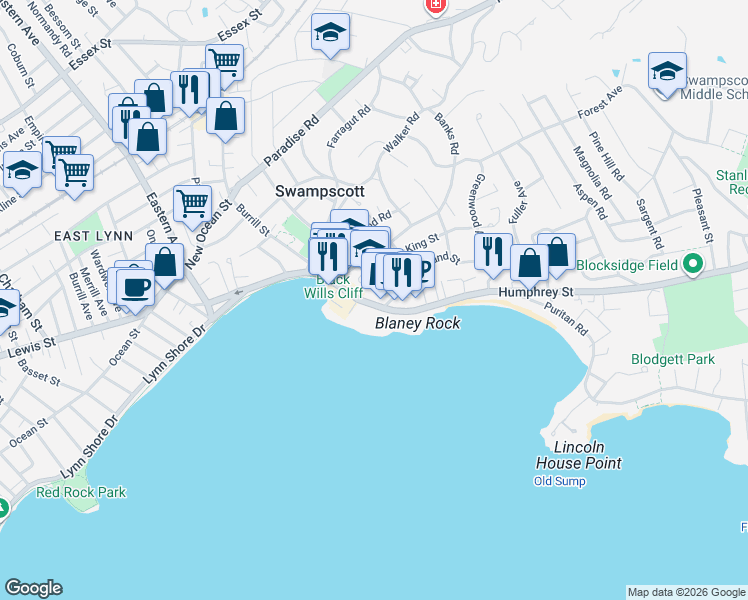
Task: Click the Humphrey St road label
Action: (x=536, y=292)
